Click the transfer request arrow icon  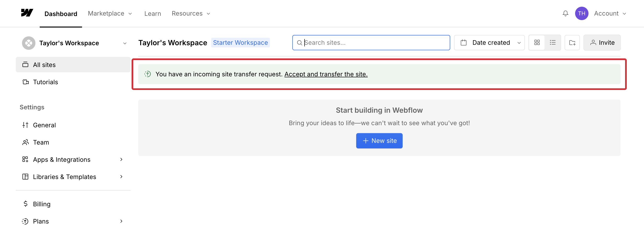148,74
